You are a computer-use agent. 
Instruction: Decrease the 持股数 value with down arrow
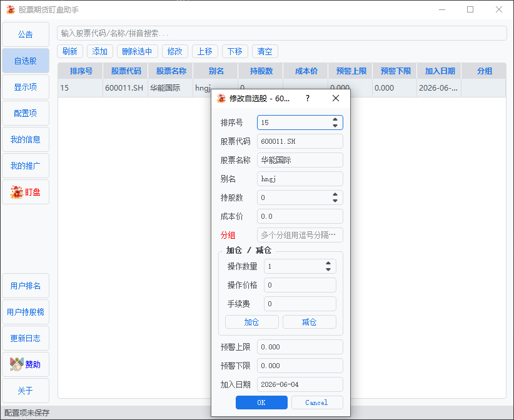click(x=335, y=201)
